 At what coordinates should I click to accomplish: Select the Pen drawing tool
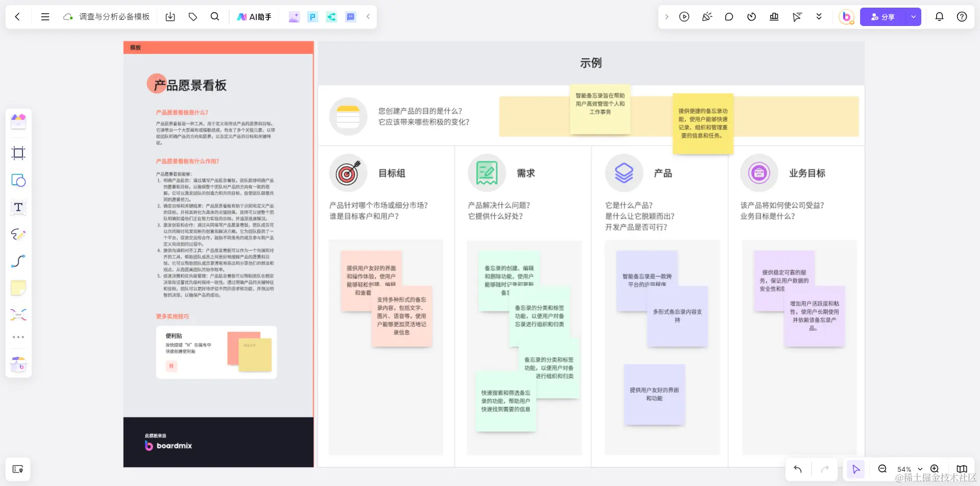click(x=18, y=235)
